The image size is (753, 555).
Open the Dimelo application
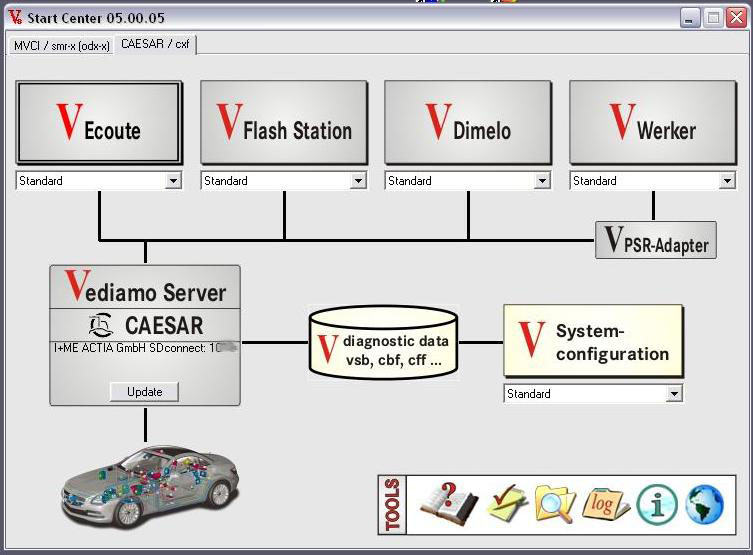pyautogui.click(x=468, y=123)
